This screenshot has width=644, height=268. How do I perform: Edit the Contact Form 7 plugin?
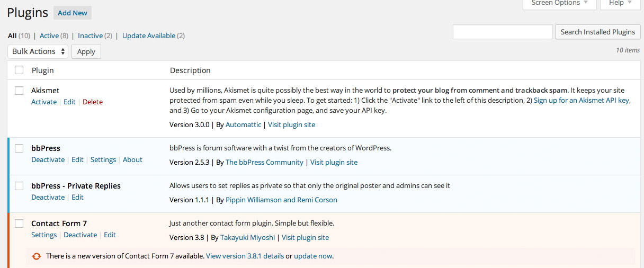pos(110,235)
